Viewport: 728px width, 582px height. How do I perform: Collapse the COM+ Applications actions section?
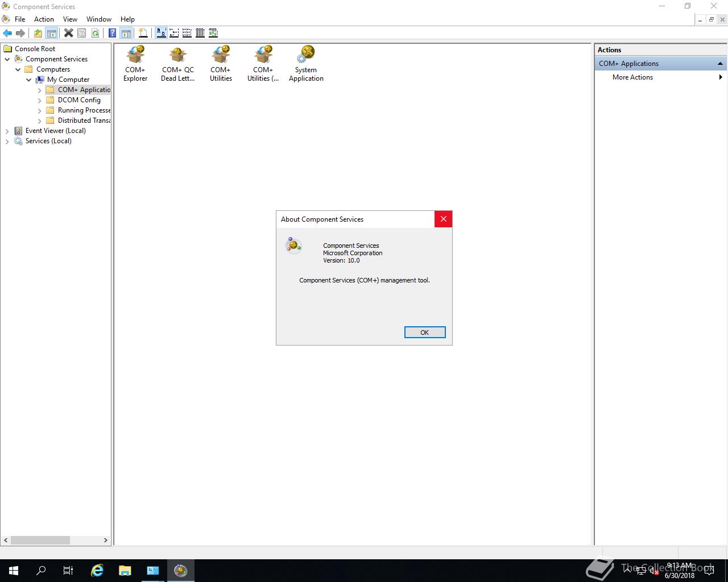(720, 64)
